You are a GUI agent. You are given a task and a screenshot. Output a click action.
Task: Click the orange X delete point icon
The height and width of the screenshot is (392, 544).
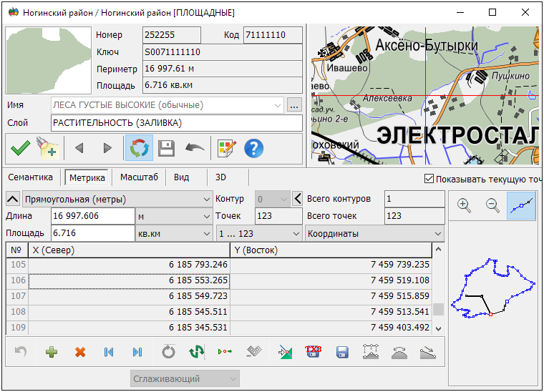tap(80, 352)
